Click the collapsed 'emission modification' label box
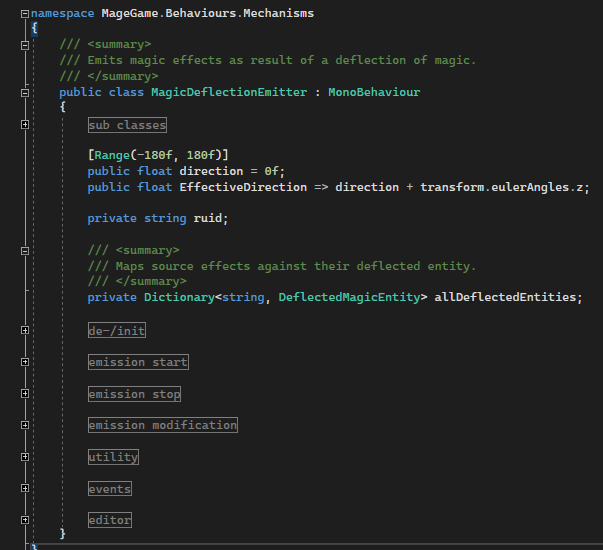 click(x=162, y=425)
